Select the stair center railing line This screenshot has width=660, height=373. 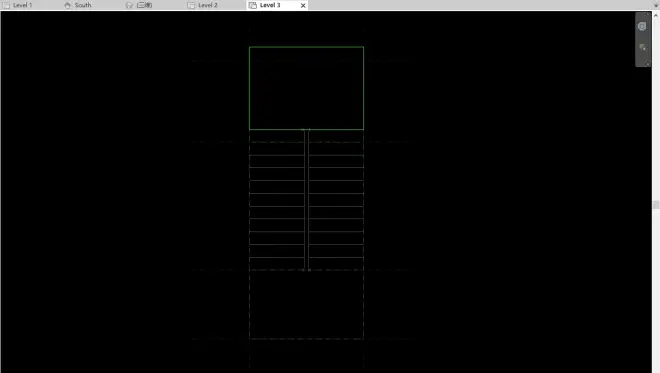point(306,200)
